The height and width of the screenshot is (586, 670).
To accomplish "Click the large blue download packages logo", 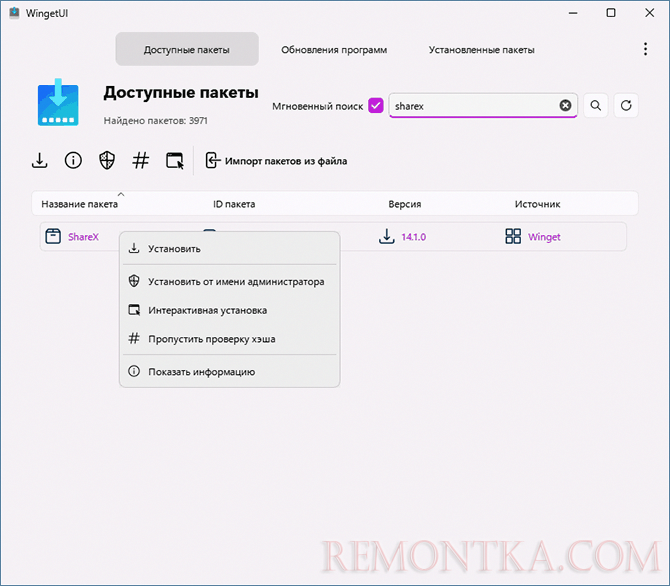I will [58, 102].
